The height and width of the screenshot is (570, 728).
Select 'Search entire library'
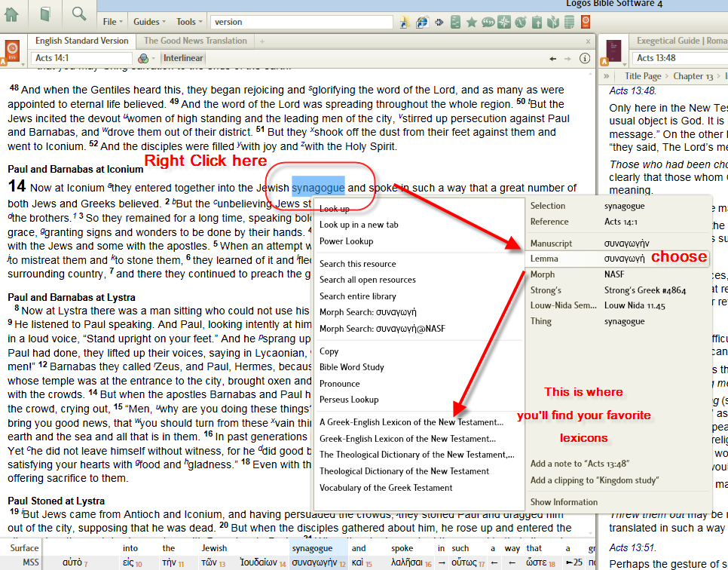point(357,296)
